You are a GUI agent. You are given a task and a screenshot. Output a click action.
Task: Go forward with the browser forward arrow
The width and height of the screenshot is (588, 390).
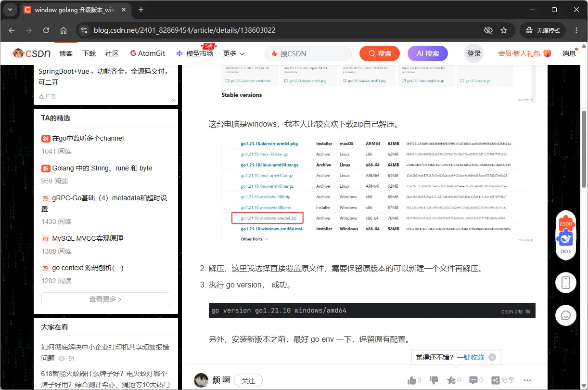pos(29,30)
